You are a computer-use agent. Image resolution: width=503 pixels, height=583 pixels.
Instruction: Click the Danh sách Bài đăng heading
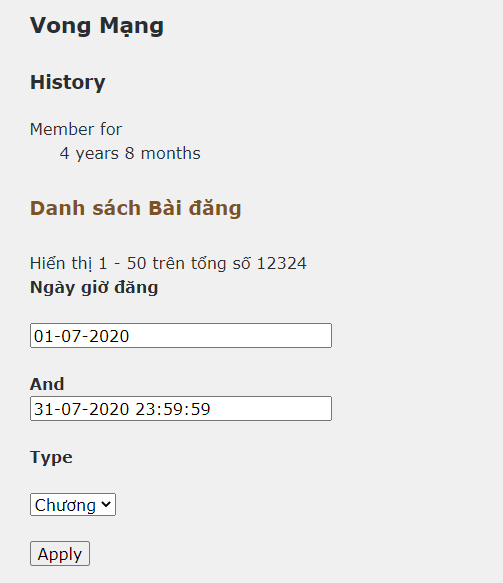tap(136, 208)
